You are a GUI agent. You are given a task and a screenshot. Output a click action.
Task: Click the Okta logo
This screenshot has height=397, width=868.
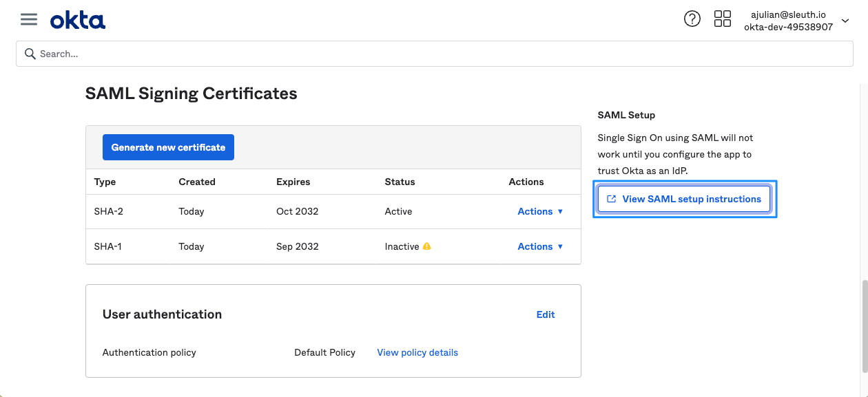pyautogui.click(x=78, y=20)
